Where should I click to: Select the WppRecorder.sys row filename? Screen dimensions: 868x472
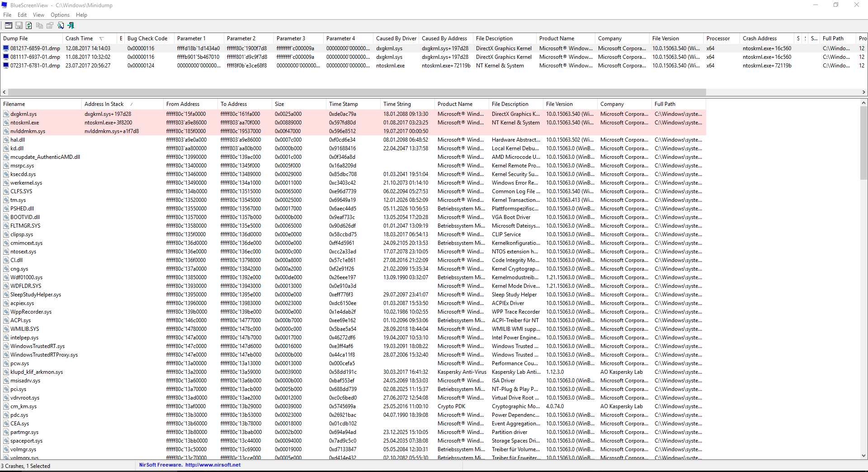click(x=31, y=312)
